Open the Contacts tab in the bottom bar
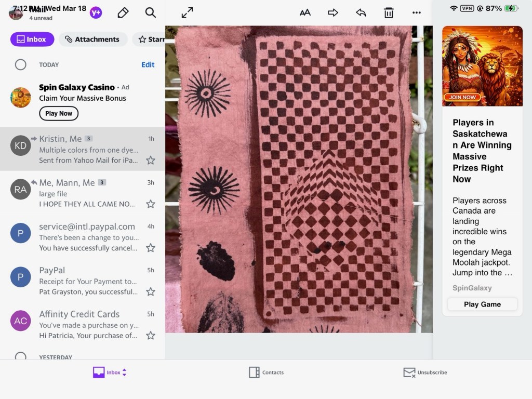 tap(266, 373)
